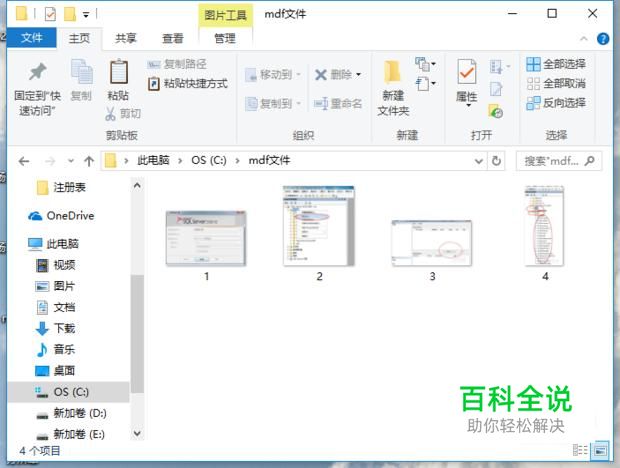The height and width of the screenshot is (468, 620).
Task: Open the Copy to dropdown
Action: [x=273, y=104]
